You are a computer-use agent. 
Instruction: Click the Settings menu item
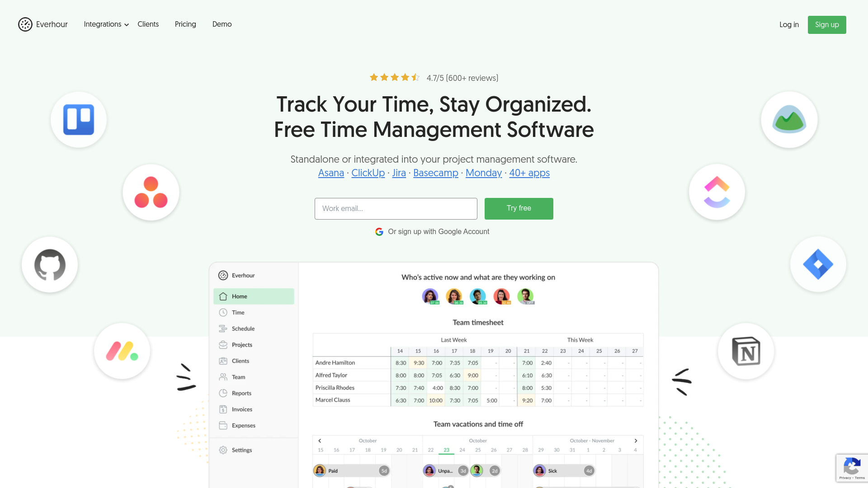pyautogui.click(x=241, y=449)
